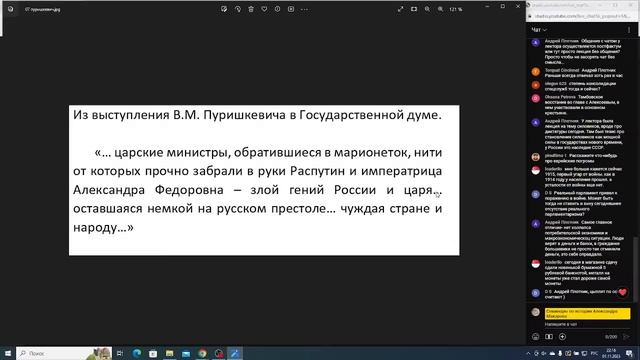Switch to Google Chrome on the taskbar
The image size is (640, 360).
[202, 353]
